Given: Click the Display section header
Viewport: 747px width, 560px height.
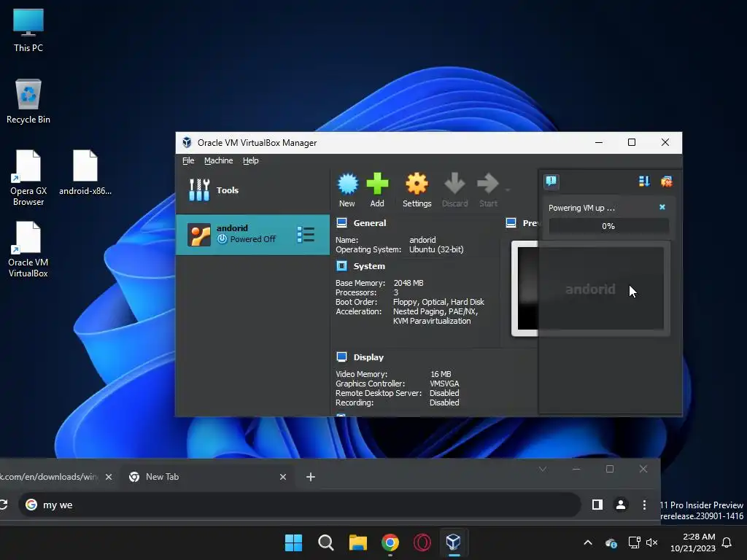Looking at the screenshot, I should pyautogui.click(x=368, y=357).
